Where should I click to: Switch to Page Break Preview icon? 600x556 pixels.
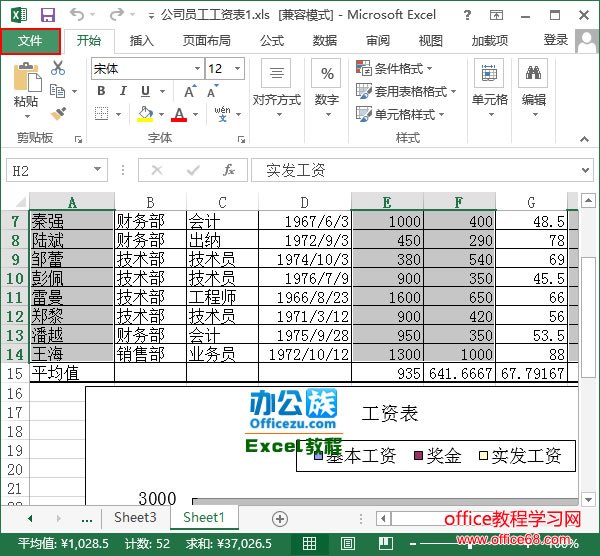point(386,543)
